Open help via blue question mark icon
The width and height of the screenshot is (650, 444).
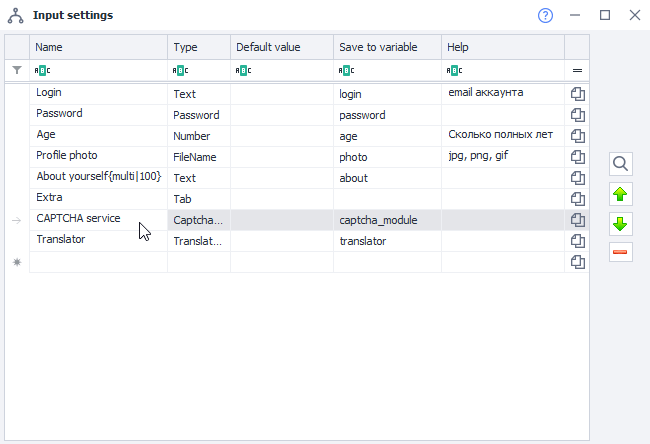click(545, 16)
